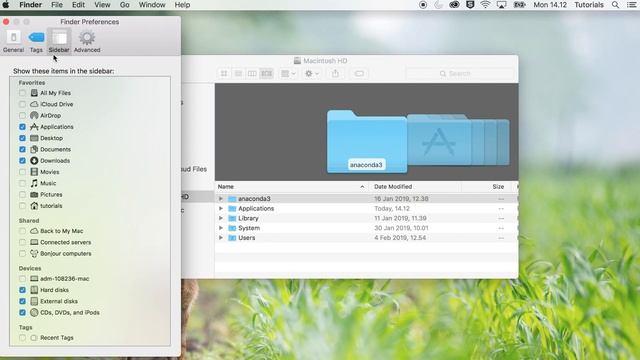Expand the anaconda3 folder row
640x360 pixels.
click(x=221, y=199)
